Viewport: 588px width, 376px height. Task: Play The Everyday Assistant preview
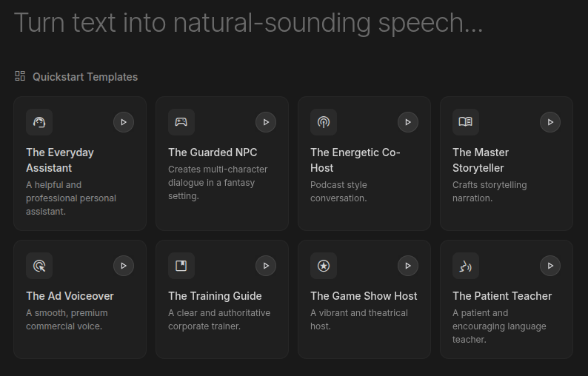pos(124,122)
